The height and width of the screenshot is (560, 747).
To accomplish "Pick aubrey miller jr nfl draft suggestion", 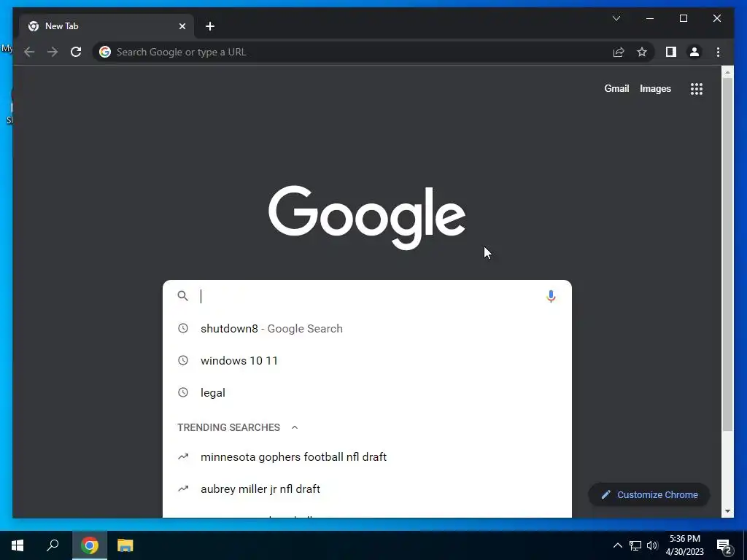I will pos(367,489).
